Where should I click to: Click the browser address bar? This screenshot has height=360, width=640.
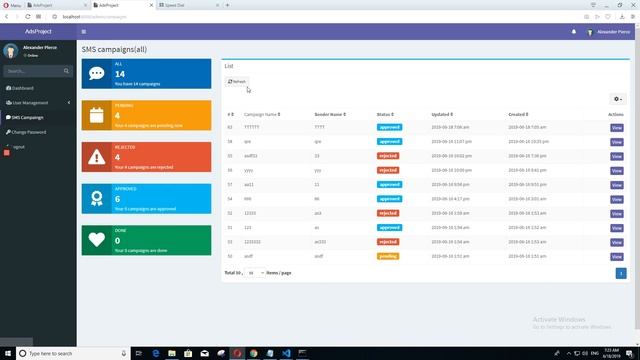(318, 17)
